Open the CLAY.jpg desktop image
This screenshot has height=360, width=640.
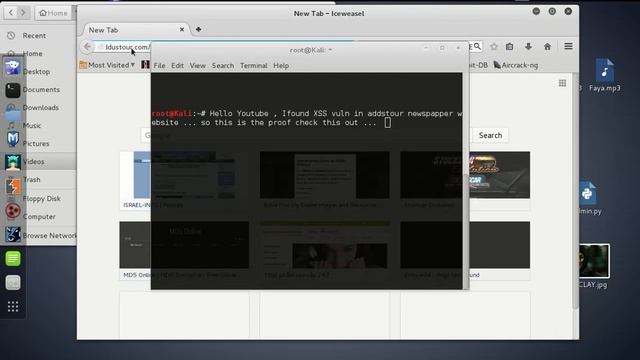coord(593,266)
